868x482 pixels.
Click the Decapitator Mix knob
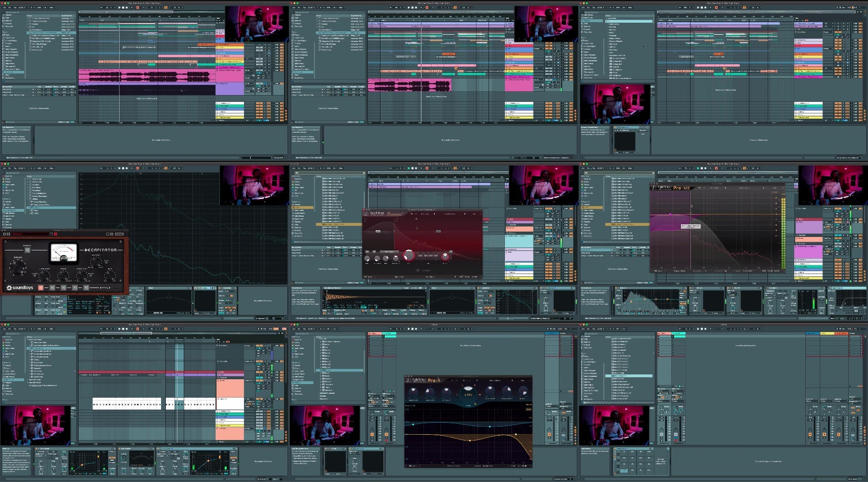[x=110, y=275]
